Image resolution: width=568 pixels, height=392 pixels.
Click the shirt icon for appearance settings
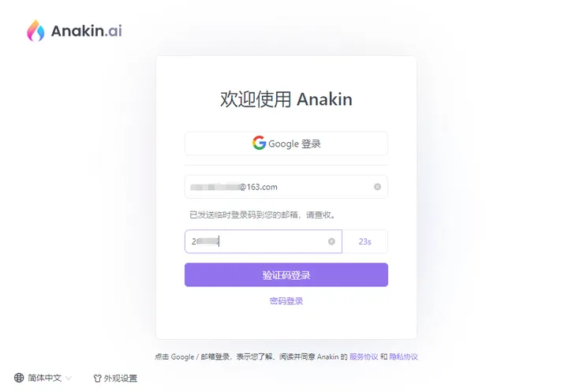pos(97,379)
